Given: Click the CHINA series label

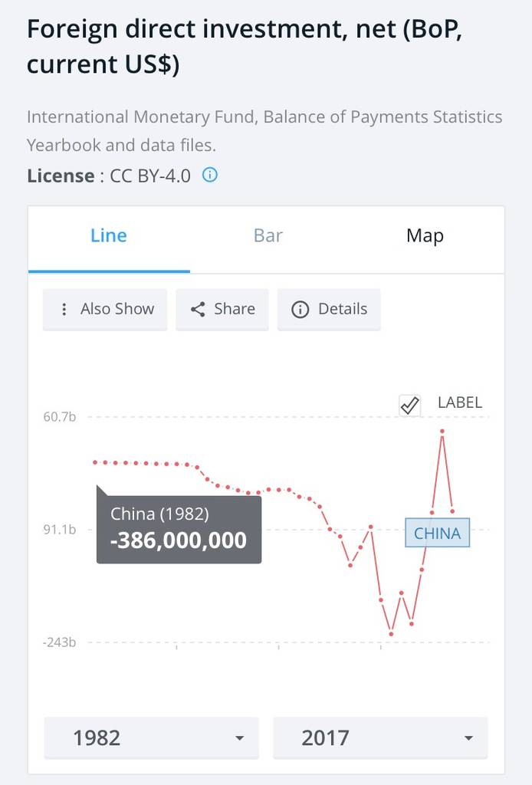Looking at the screenshot, I should [437, 534].
